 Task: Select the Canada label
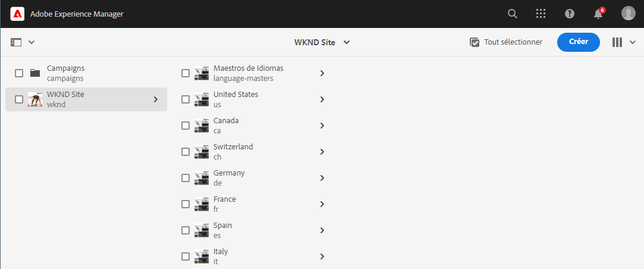coord(226,121)
